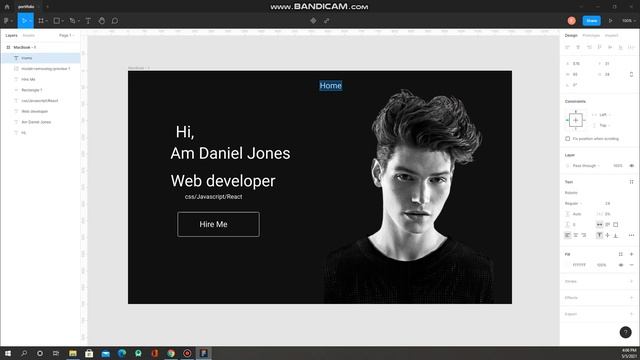Open the Distribute spacing dropdown icon
This screenshot has width=640, height=360.
[631, 47]
